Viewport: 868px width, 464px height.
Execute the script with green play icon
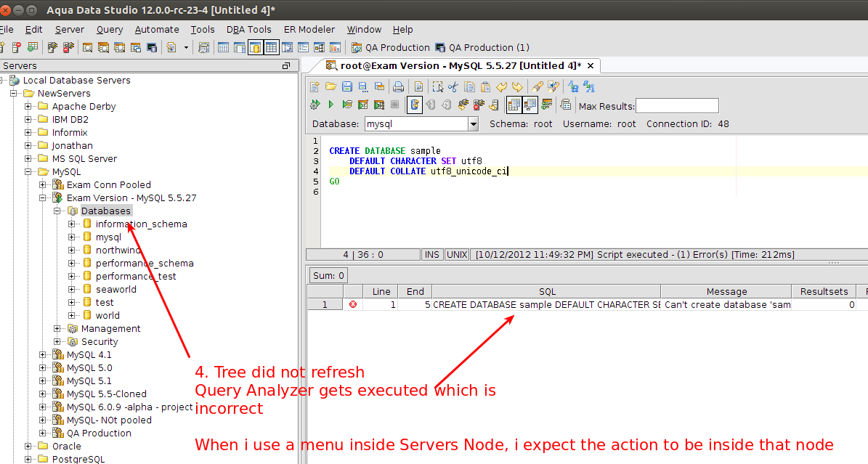pos(331,105)
